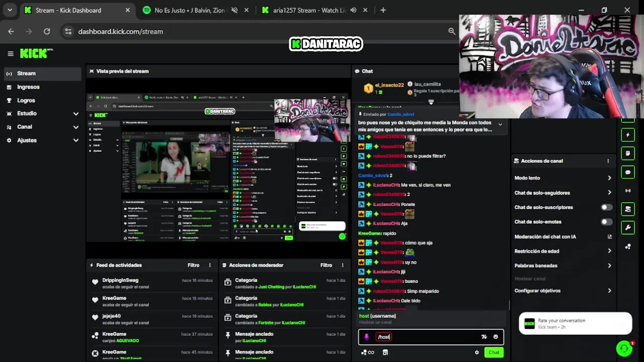The image size is (644, 362).
Task: Click the lightning bolt panel icon
Action: (x=628, y=135)
